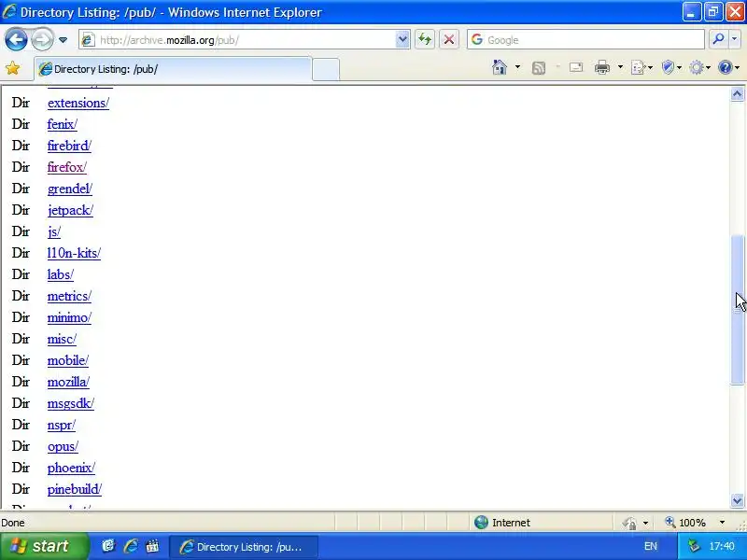This screenshot has width=747, height=560.
Task: Open the Tools gear menu
Action: click(699, 67)
